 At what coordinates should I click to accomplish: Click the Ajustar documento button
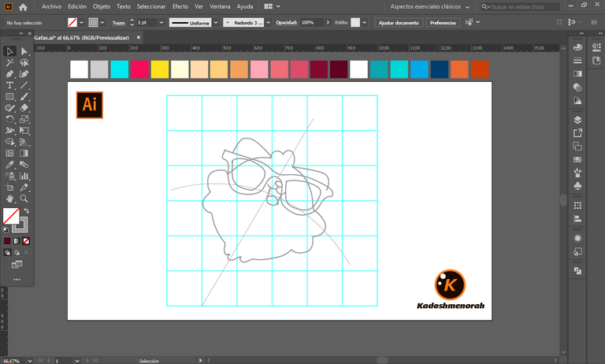point(399,23)
